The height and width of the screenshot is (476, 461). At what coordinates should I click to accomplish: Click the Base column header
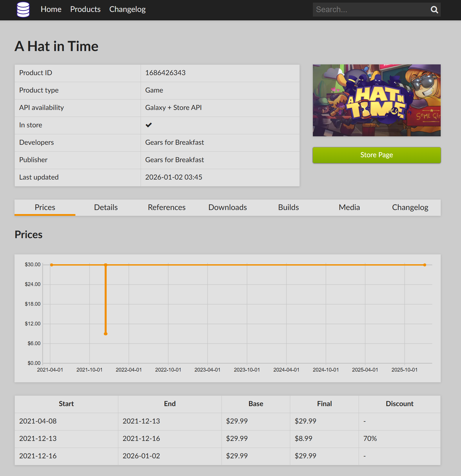coord(256,404)
